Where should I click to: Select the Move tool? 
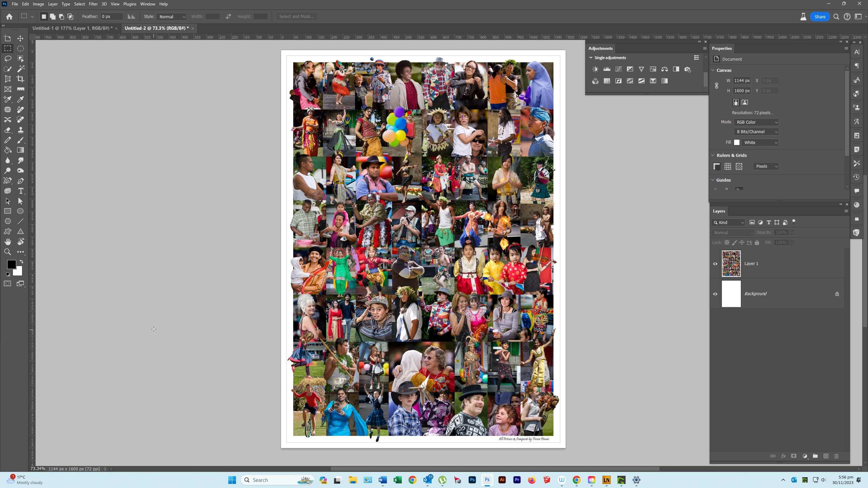pos(20,38)
